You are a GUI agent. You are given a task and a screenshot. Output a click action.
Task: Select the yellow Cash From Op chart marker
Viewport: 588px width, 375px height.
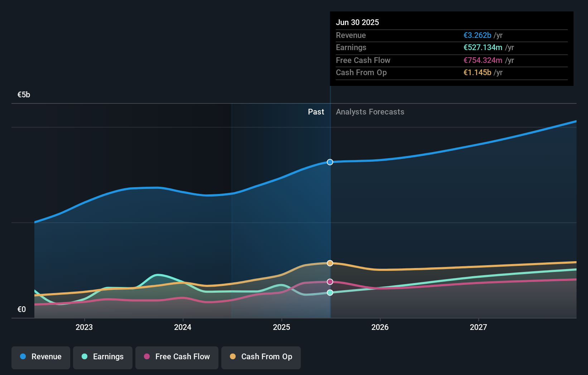(x=329, y=263)
